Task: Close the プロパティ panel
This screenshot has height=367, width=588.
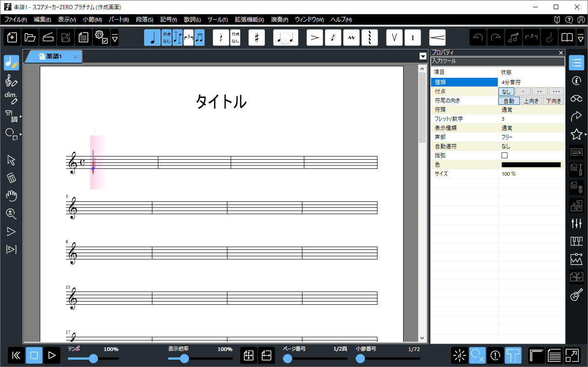Action: (x=561, y=53)
